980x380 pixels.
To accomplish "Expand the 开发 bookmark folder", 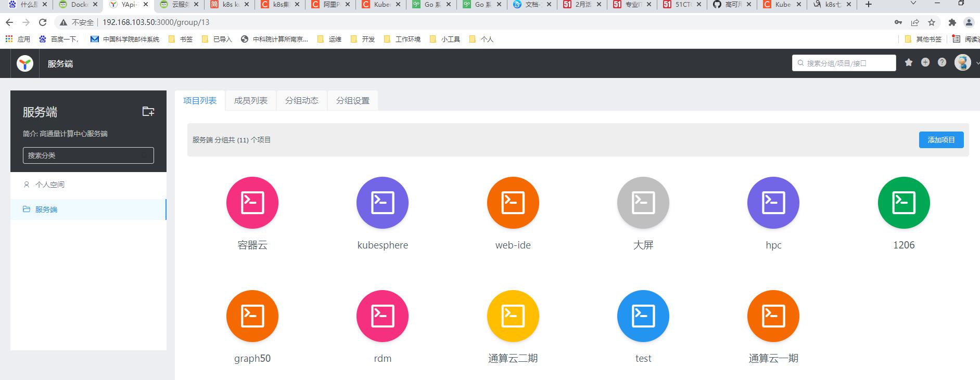I will [x=363, y=39].
